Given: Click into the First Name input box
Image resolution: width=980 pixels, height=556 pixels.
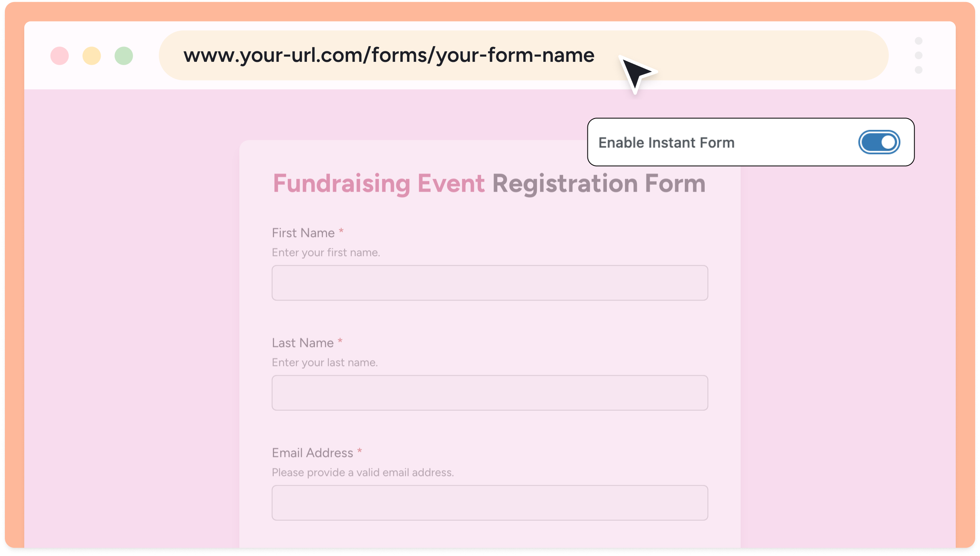Looking at the screenshot, I should point(490,283).
